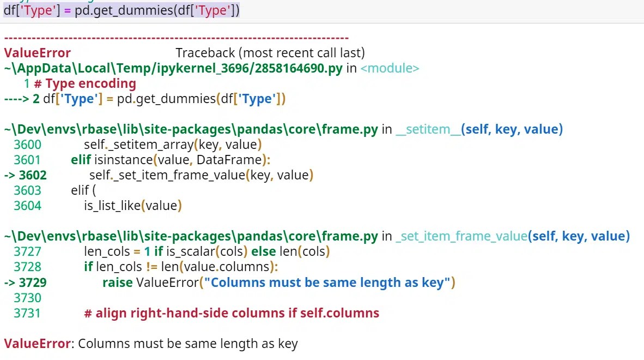Click line number 3602 with the arrow marker
The height and width of the screenshot is (360, 644).
[25, 175]
